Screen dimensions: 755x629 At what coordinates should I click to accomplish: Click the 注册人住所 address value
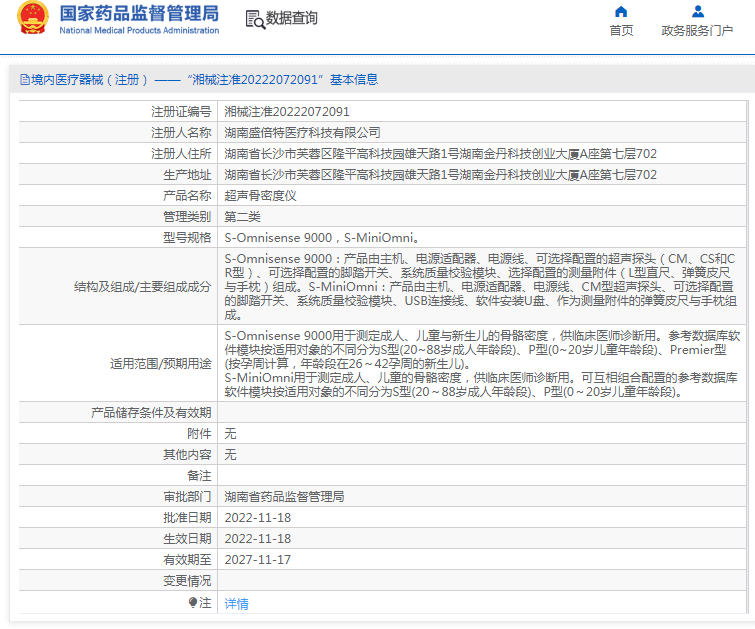[441, 154]
